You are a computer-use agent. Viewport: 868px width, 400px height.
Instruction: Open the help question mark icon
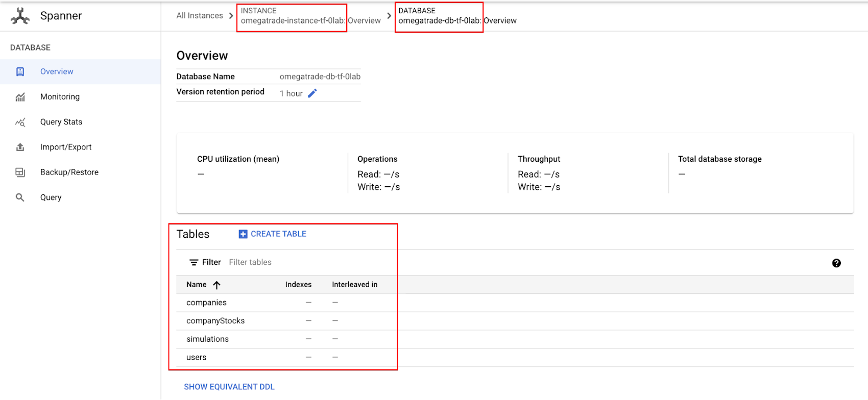[x=836, y=263]
